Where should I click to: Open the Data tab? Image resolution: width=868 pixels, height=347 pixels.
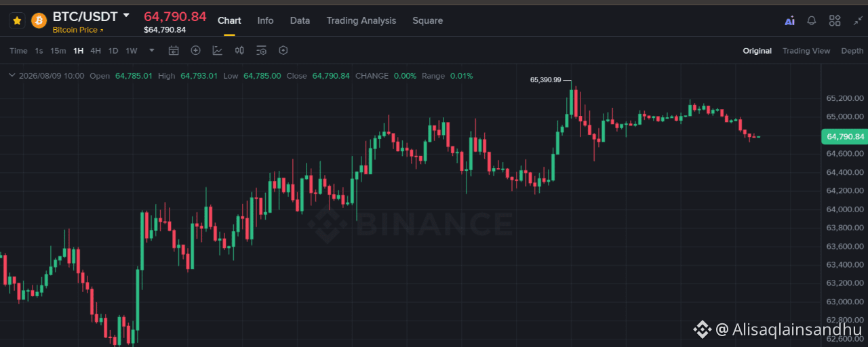tap(300, 20)
